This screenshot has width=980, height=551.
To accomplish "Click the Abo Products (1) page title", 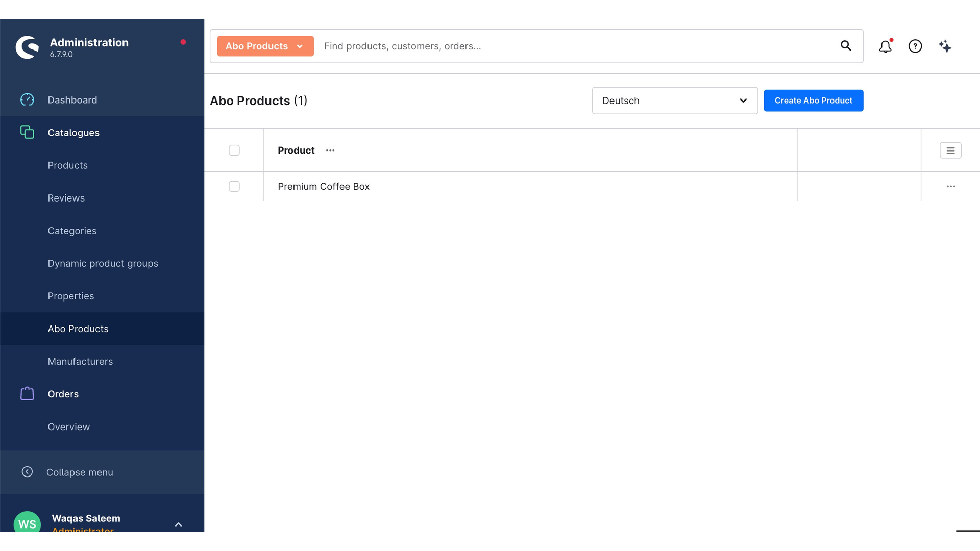I will click(x=258, y=101).
